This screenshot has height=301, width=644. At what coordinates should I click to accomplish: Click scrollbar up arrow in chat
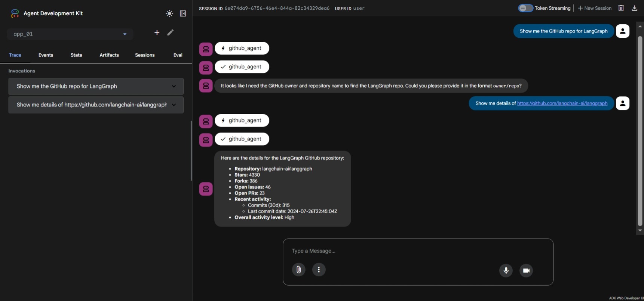pos(640,26)
